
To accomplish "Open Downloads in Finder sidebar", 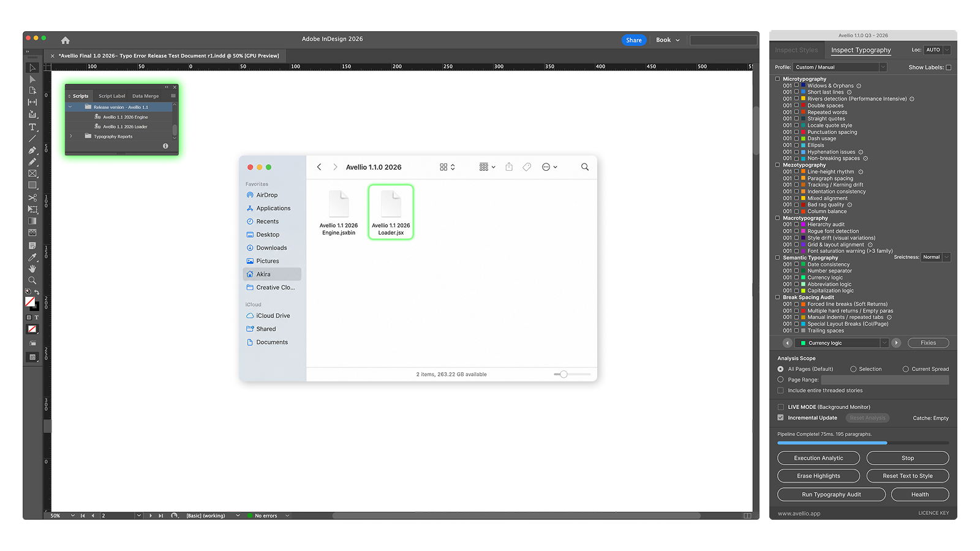I will coord(272,248).
